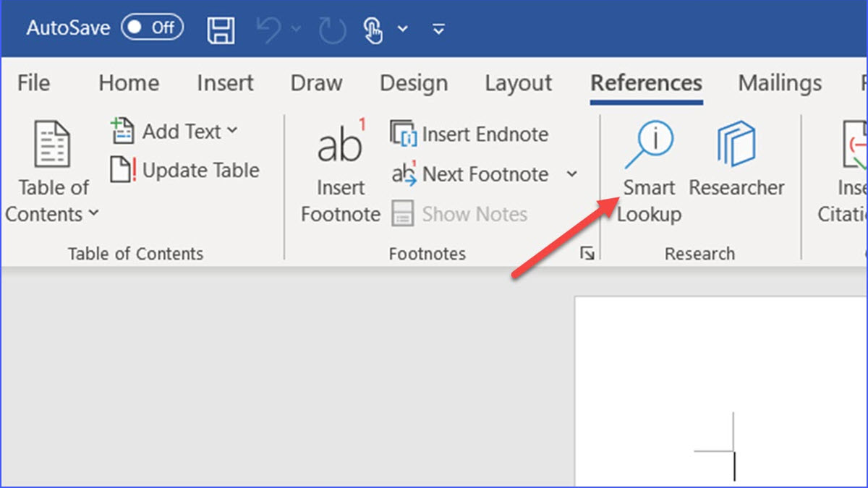868x488 pixels.
Task: Save the document via Quick Access toolbar
Action: (221, 28)
